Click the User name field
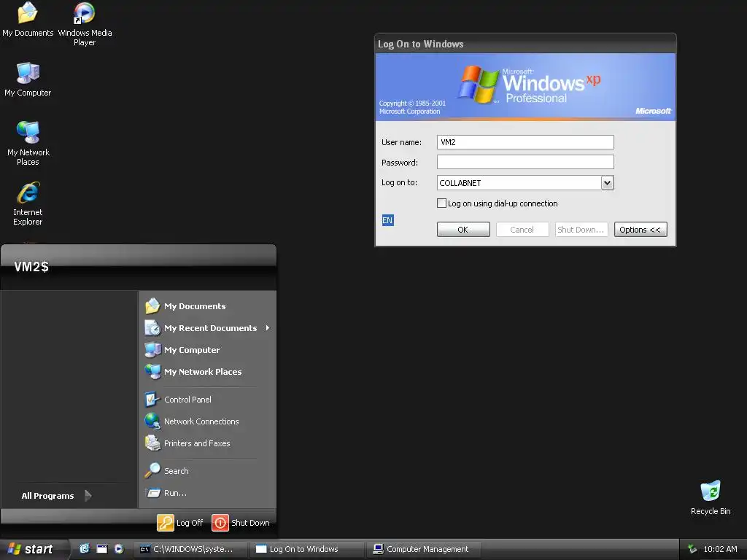 [x=525, y=142]
